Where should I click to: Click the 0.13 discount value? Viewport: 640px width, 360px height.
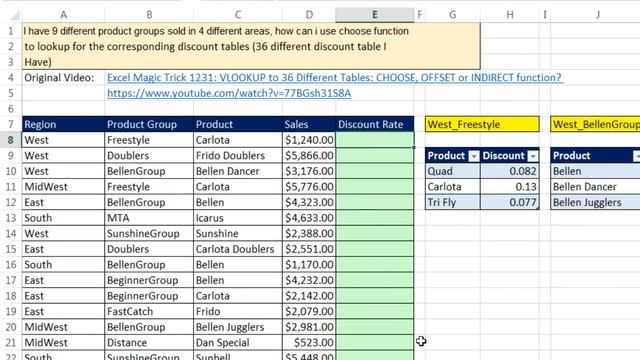point(510,187)
